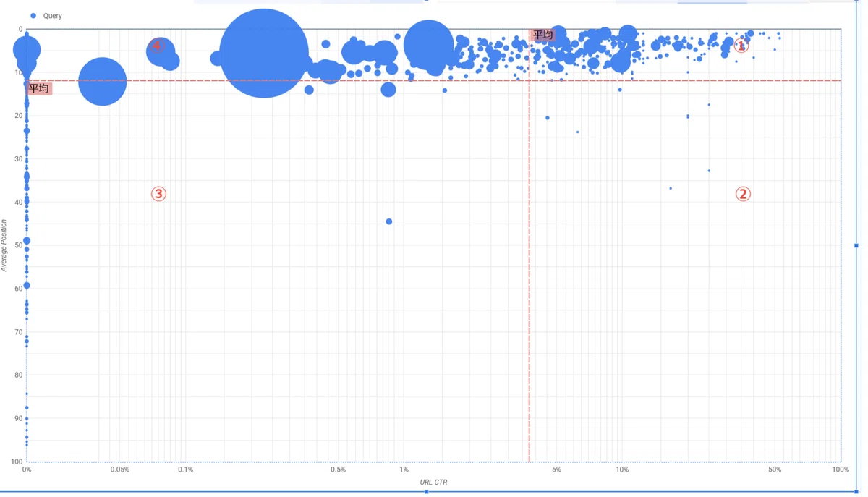Click the chart's right-edge resize handle
The image size is (868, 497).
tap(856, 246)
